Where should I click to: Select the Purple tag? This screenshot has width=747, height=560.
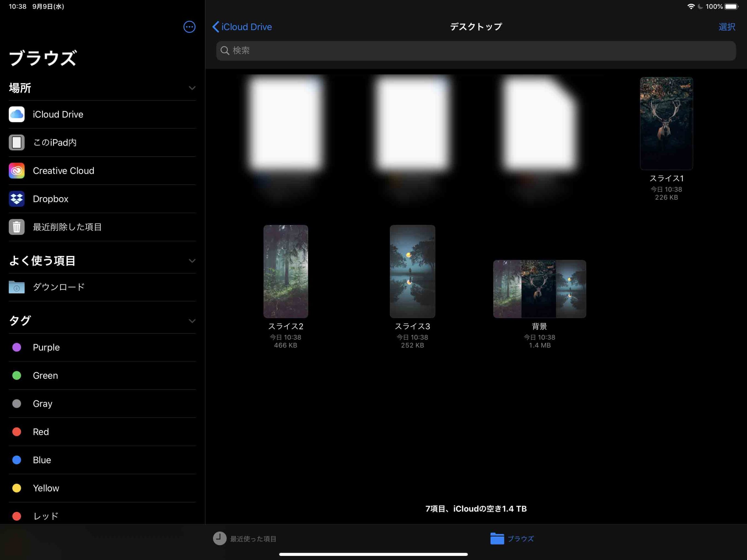coord(46,347)
